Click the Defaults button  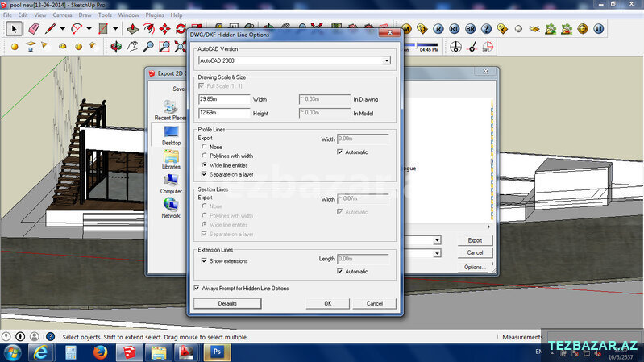click(x=227, y=303)
